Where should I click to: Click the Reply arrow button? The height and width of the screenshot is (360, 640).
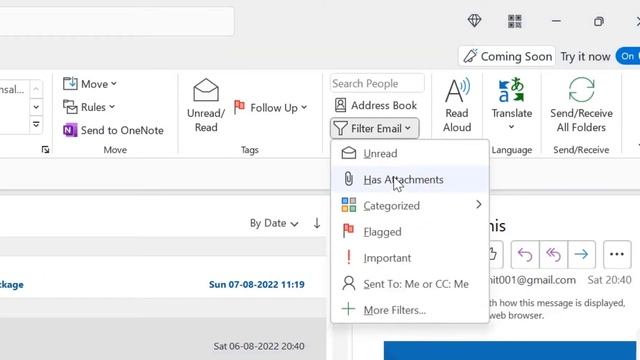[x=524, y=255]
